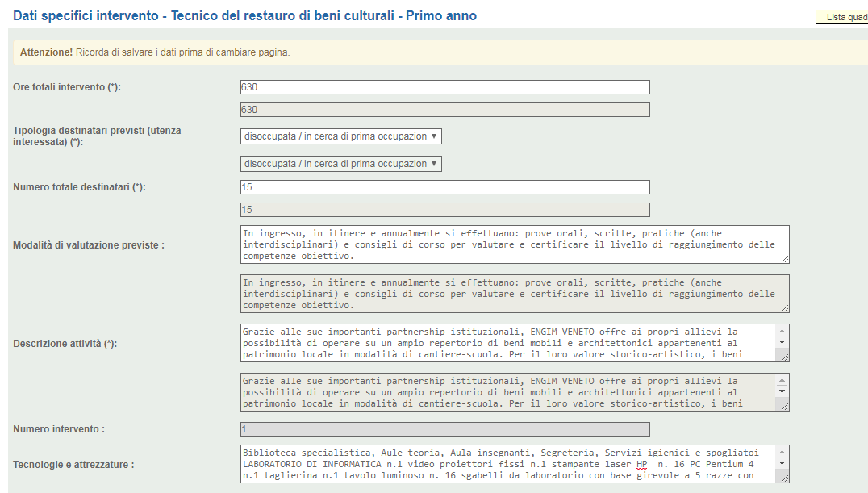The image size is (868, 493).
Task: Click the greyed Numero intervento field
Action: [x=444, y=429]
